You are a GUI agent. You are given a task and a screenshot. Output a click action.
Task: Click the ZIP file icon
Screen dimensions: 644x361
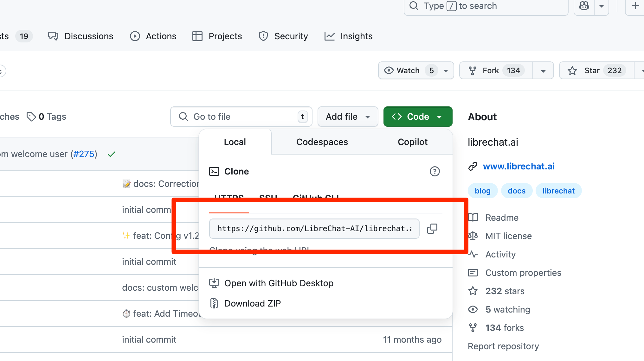click(x=214, y=303)
